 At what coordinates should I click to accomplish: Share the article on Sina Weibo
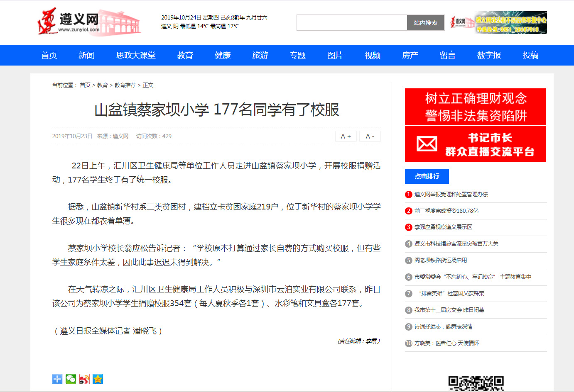pyautogui.click(x=84, y=379)
